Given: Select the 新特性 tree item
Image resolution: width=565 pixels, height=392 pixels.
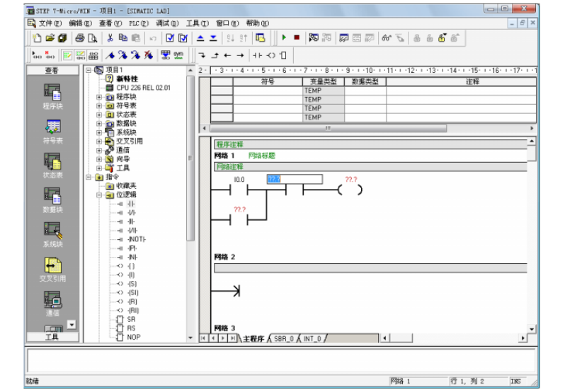Looking at the screenshot, I should pyautogui.click(x=127, y=79).
